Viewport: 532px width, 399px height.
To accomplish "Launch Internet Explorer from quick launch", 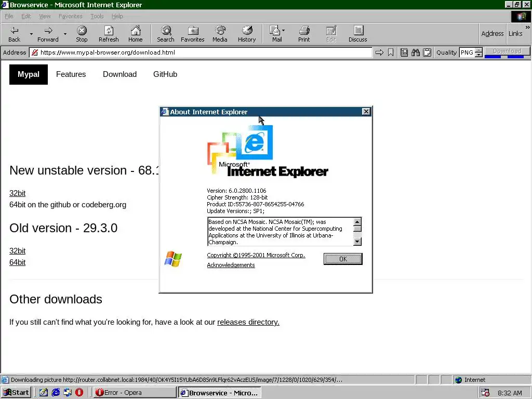I will tap(56, 393).
